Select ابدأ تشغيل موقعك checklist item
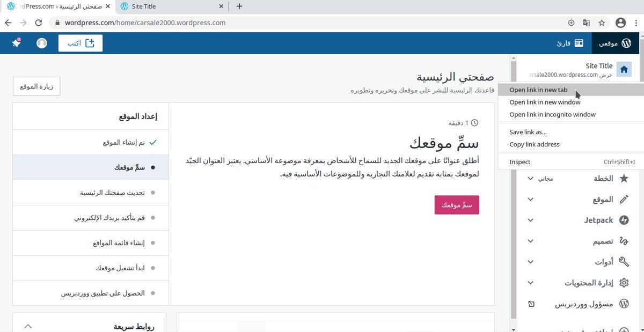 tap(90, 268)
